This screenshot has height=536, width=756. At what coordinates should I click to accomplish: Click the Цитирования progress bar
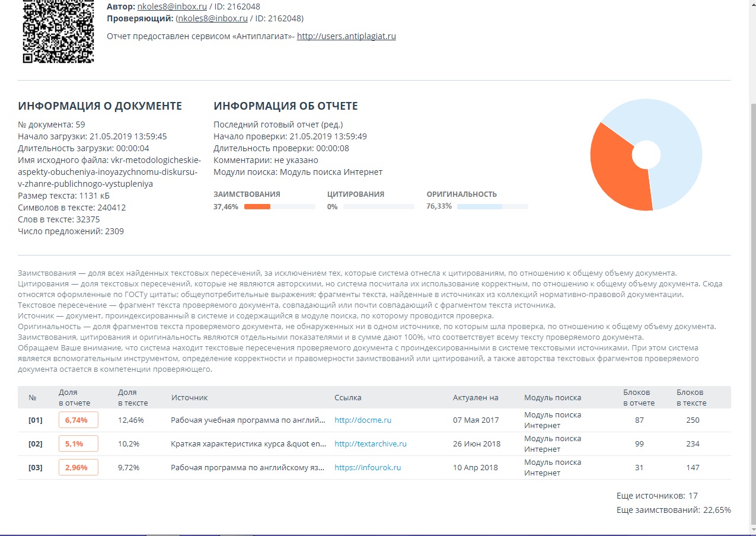point(378,207)
